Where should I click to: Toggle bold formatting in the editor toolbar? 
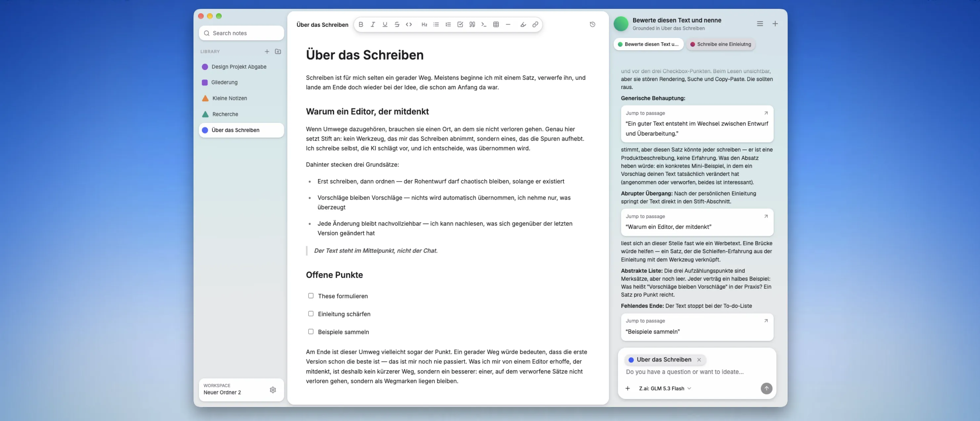361,24
